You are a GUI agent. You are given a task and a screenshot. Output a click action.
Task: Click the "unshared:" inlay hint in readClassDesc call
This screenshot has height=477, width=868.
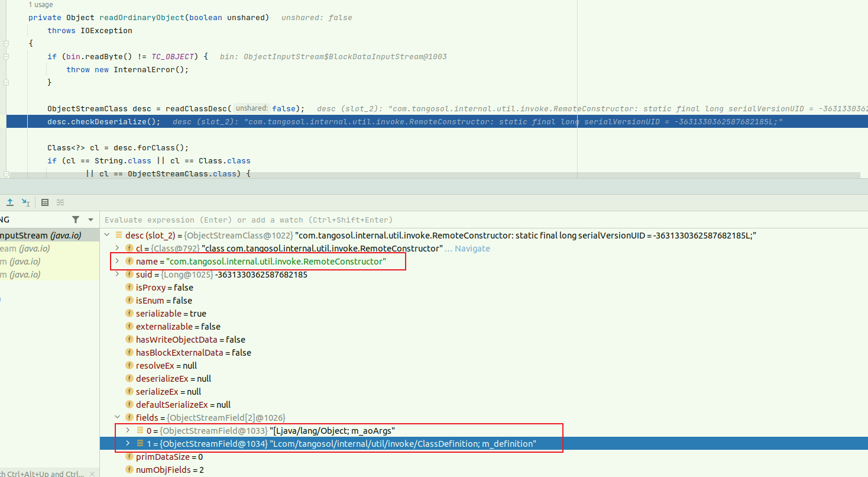[x=252, y=109]
